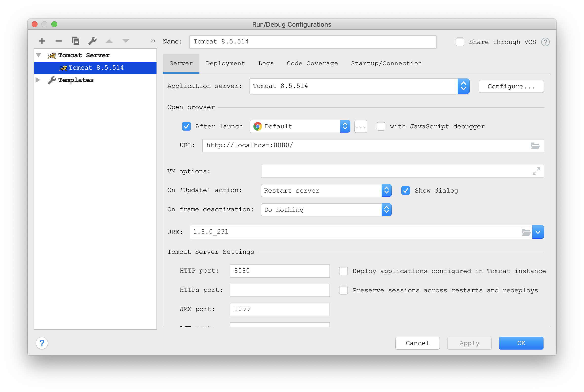The width and height of the screenshot is (584, 392).
Task: Click the double-chevron toolbar overflow icon
Action: pos(153,41)
